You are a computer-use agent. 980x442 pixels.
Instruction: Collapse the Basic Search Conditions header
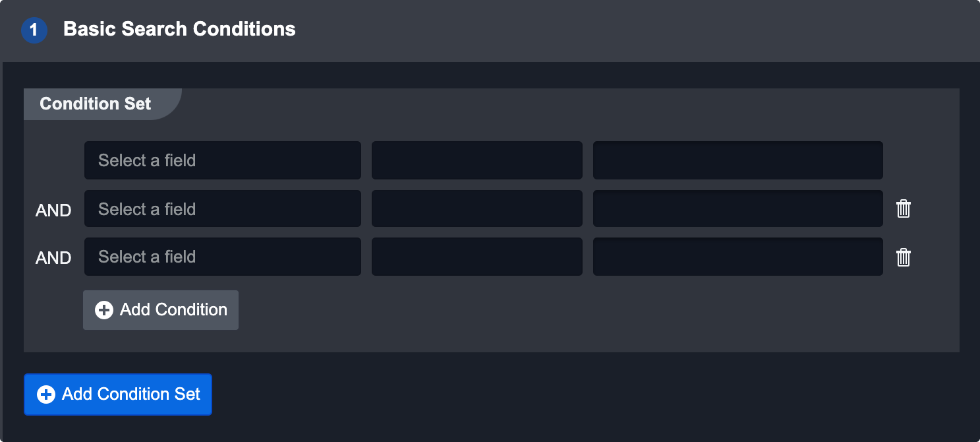179,30
